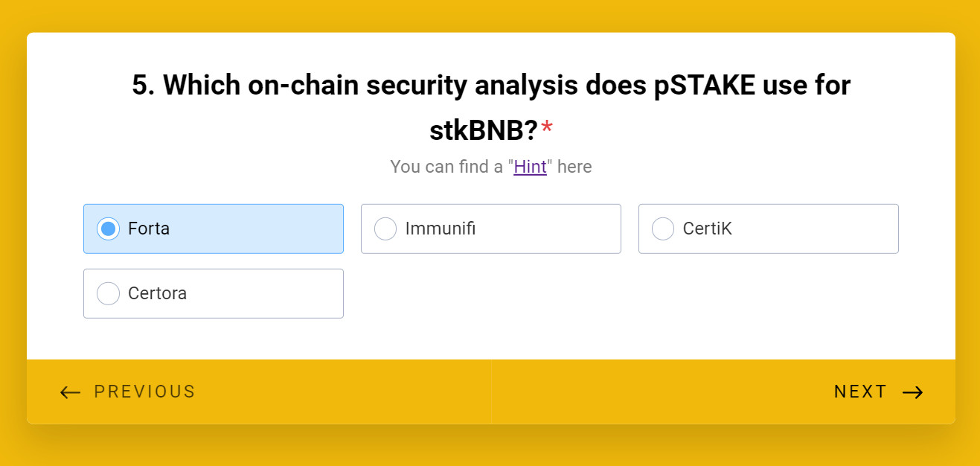Viewport: 980px width, 466px height.
Task: Choose the CertiK label text
Action: [707, 229]
